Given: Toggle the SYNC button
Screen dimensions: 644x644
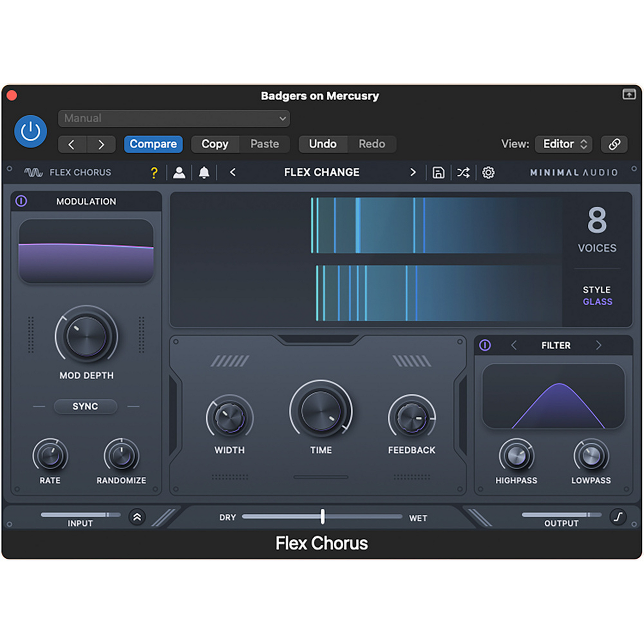Looking at the screenshot, I should 85,406.
